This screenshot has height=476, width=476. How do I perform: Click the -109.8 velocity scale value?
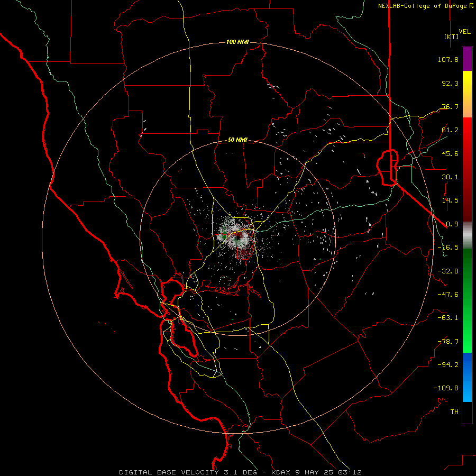[x=446, y=388]
